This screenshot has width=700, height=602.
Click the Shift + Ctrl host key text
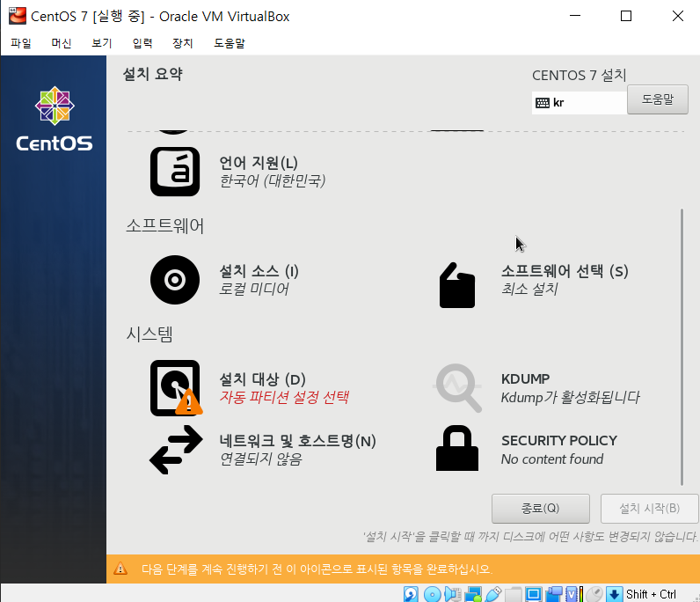(651, 594)
